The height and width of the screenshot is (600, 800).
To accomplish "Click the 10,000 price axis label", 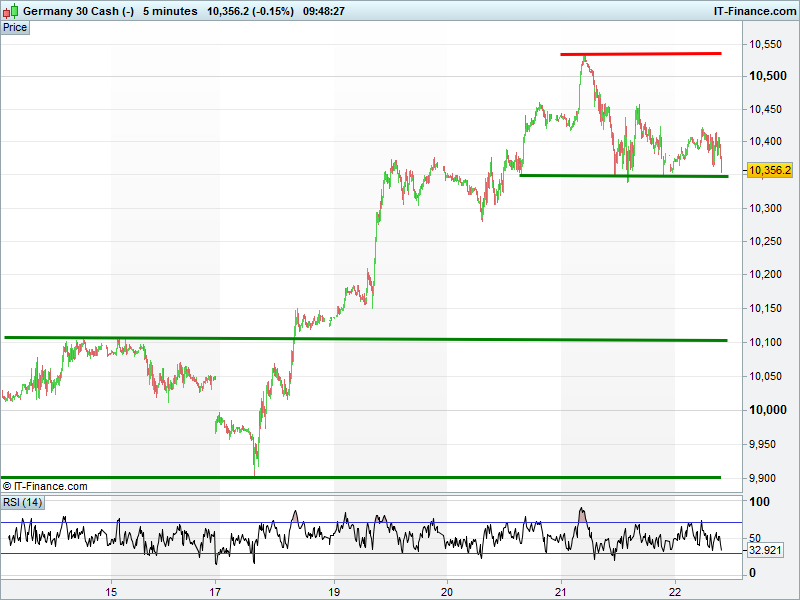I will pyautogui.click(x=767, y=410).
